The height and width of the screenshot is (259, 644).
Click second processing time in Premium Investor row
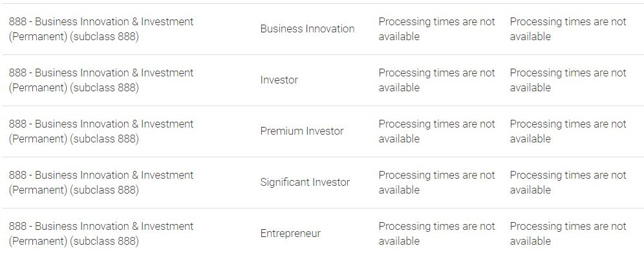[568, 131]
